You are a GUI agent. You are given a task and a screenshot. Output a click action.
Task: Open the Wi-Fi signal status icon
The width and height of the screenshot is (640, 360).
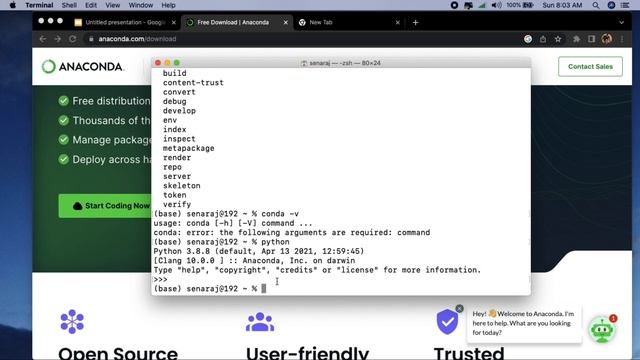(x=482, y=5)
